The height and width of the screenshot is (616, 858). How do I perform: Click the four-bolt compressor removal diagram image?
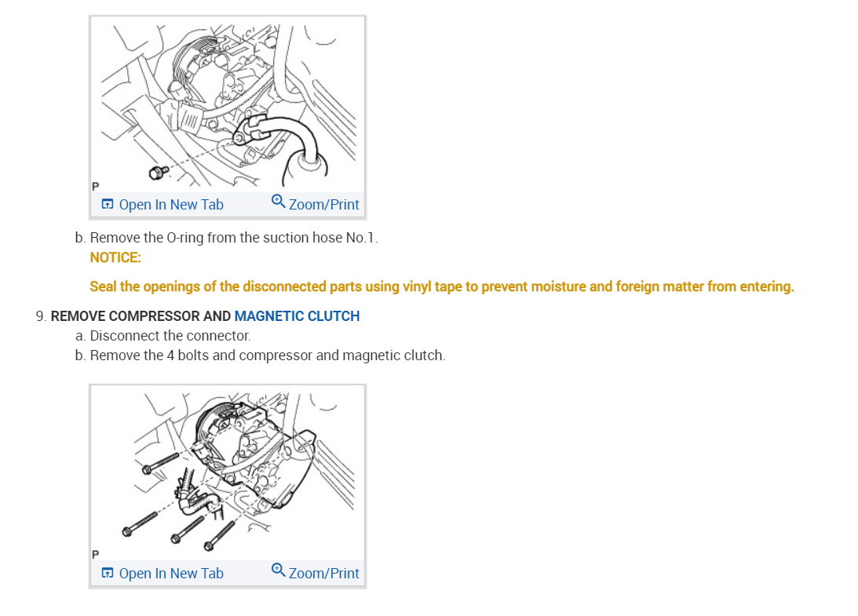click(228, 472)
